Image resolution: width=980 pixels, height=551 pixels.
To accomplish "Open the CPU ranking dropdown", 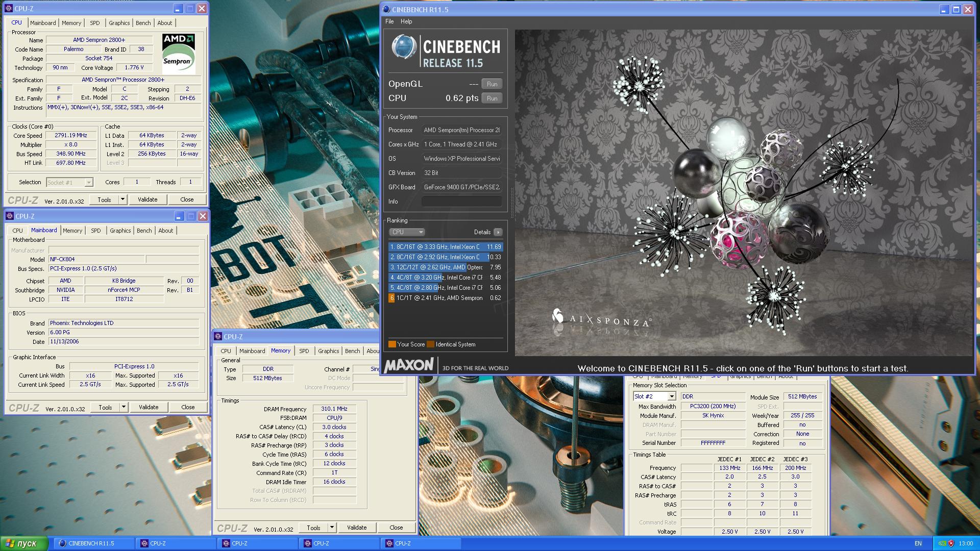I will (x=407, y=232).
